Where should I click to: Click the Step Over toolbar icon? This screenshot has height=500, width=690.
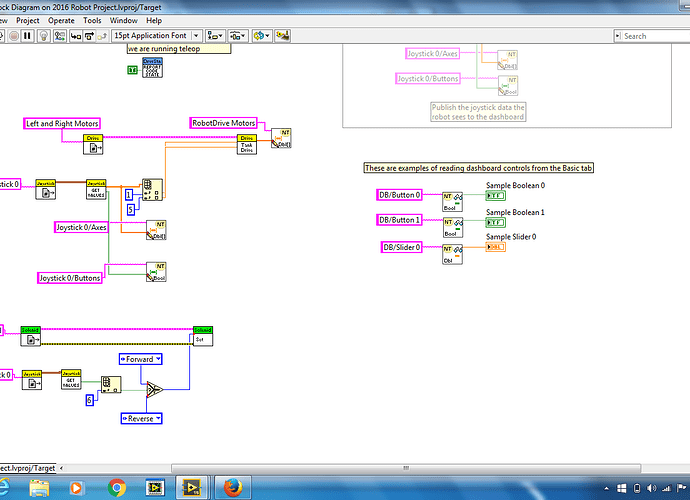pos(89,36)
